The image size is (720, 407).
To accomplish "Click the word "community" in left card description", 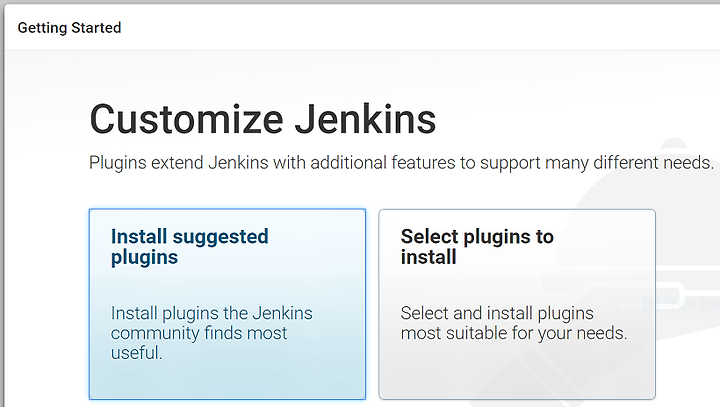I will point(155,333).
